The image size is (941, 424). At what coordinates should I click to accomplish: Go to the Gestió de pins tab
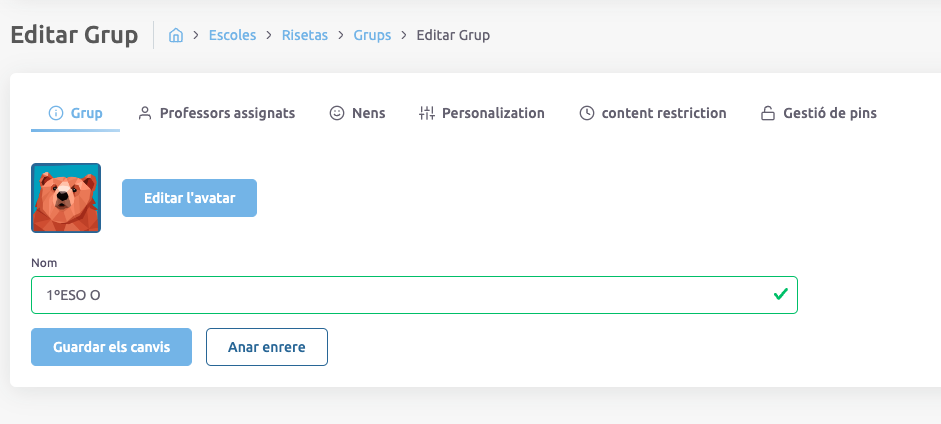830,113
